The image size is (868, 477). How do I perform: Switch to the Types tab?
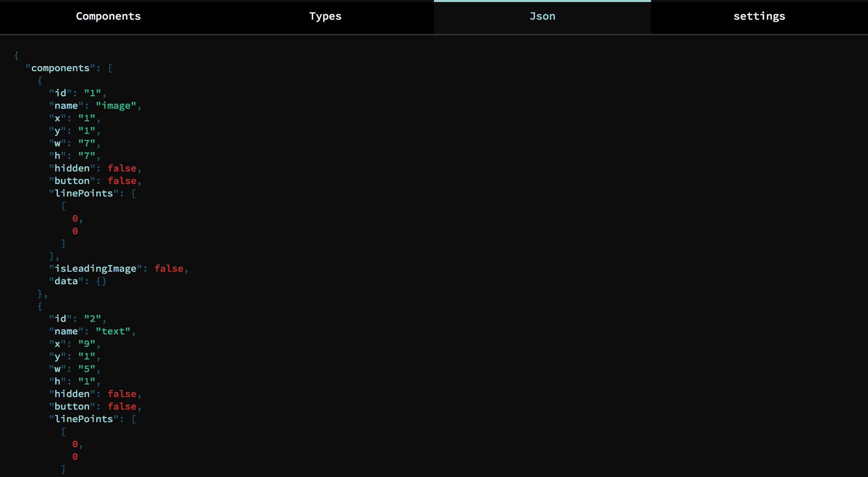coord(325,16)
